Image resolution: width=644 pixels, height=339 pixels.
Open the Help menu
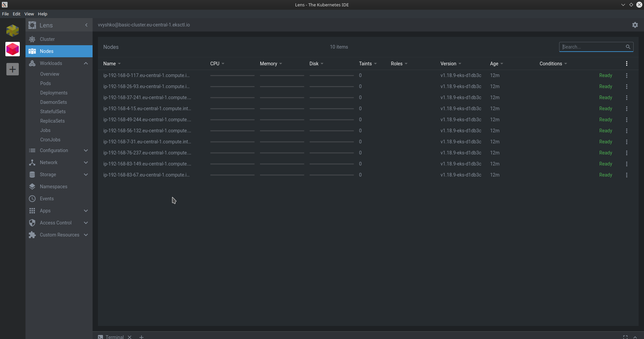pos(42,14)
